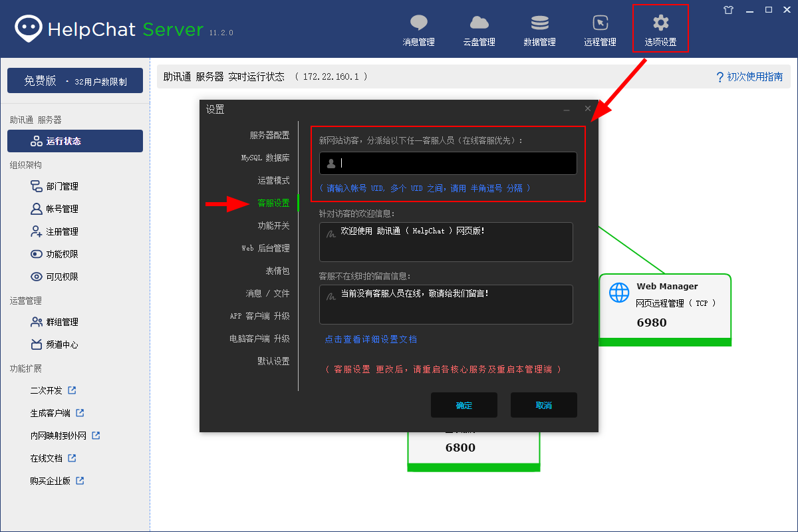This screenshot has height=532, width=798.
Task: Close the 设置 dialog
Action: pos(588,108)
